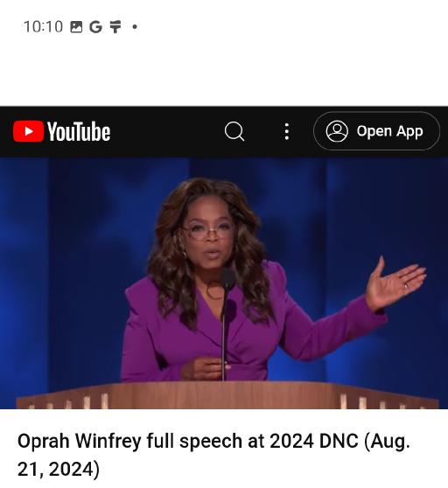Tap the Google G status bar icon
Image resolution: width=448 pixels, height=488 pixels.
(95, 27)
